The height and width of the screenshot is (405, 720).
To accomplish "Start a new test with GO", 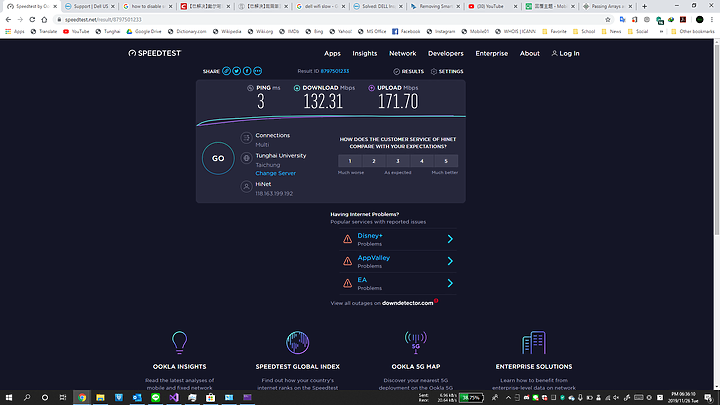I will click(x=218, y=158).
